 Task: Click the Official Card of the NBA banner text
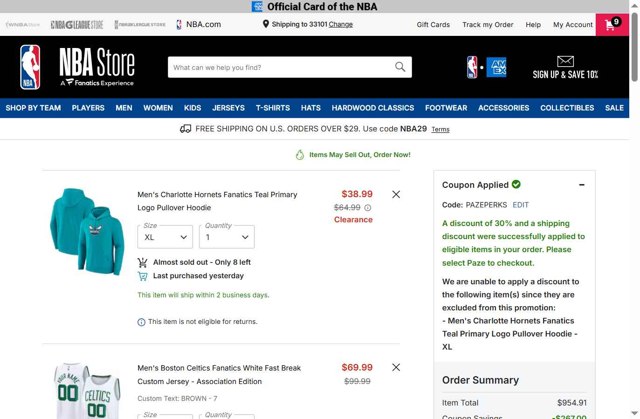(x=322, y=7)
